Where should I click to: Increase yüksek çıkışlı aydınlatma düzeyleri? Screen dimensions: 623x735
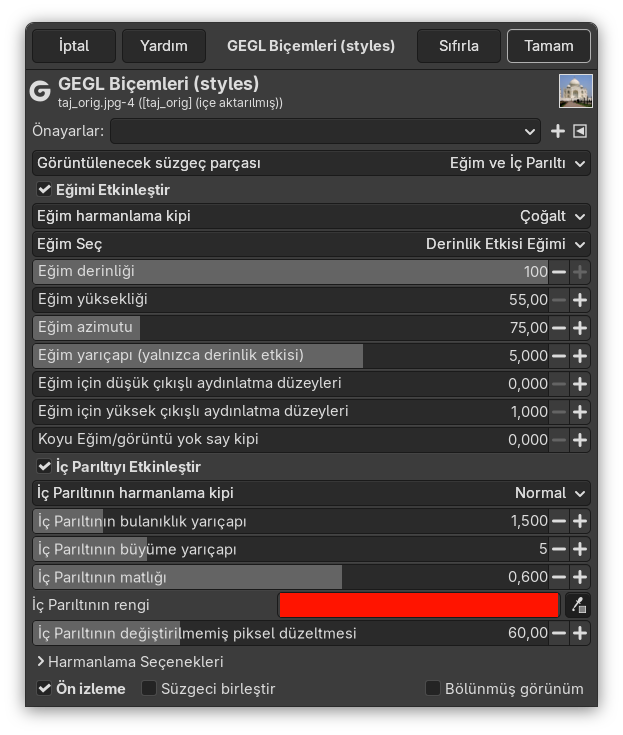point(580,412)
